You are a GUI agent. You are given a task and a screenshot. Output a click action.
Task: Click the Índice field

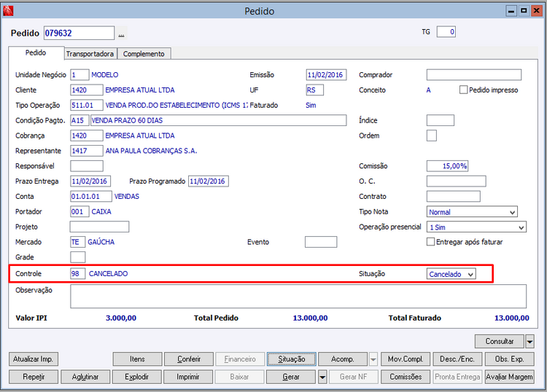click(x=441, y=120)
